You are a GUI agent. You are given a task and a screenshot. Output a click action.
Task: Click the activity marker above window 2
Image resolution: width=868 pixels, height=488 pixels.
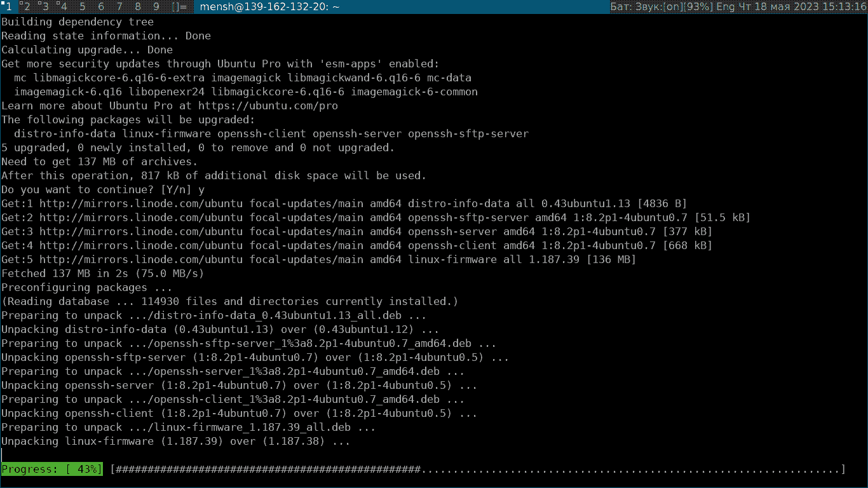[x=21, y=4]
